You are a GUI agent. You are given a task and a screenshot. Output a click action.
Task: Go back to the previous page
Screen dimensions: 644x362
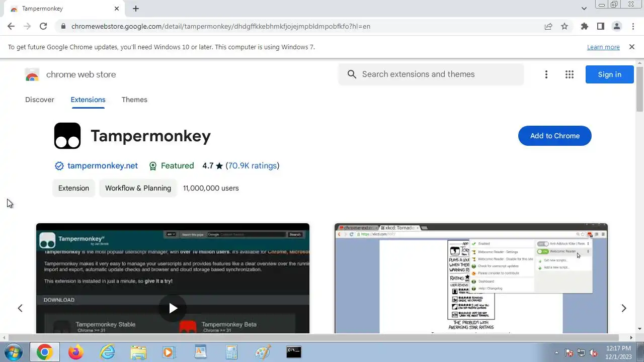coord(11,26)
